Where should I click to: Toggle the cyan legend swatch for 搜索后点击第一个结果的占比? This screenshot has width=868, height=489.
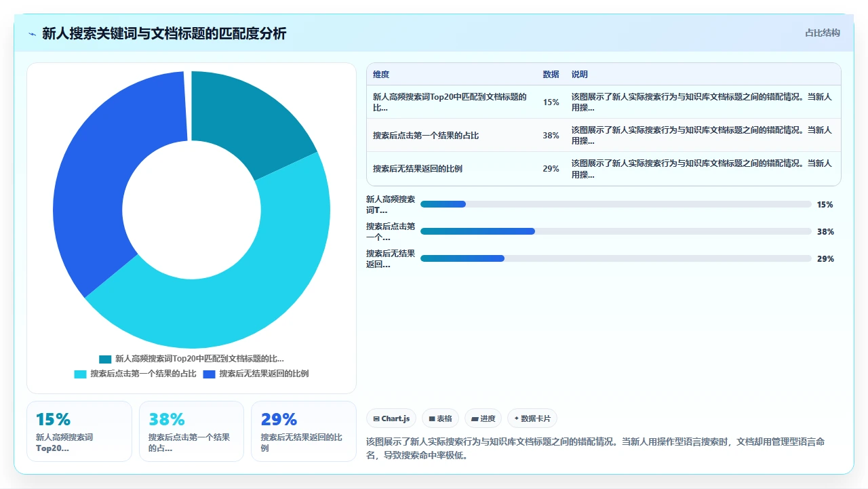coord(80,374)
